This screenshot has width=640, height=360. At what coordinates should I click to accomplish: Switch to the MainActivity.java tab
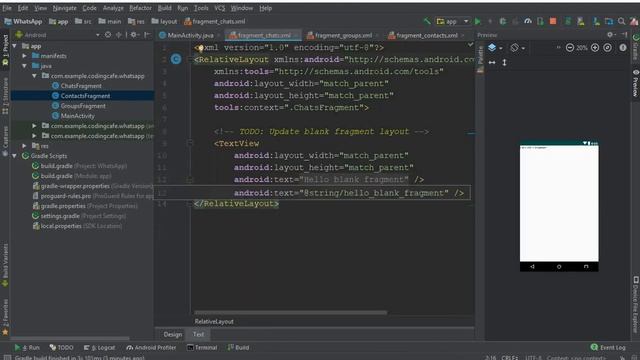190,36
